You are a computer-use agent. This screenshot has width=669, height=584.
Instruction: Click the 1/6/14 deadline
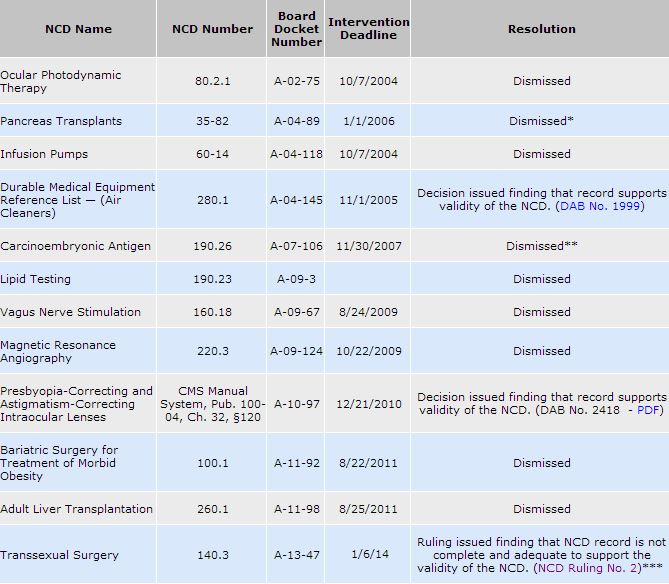pyautogui.click(x=370, y=555)
